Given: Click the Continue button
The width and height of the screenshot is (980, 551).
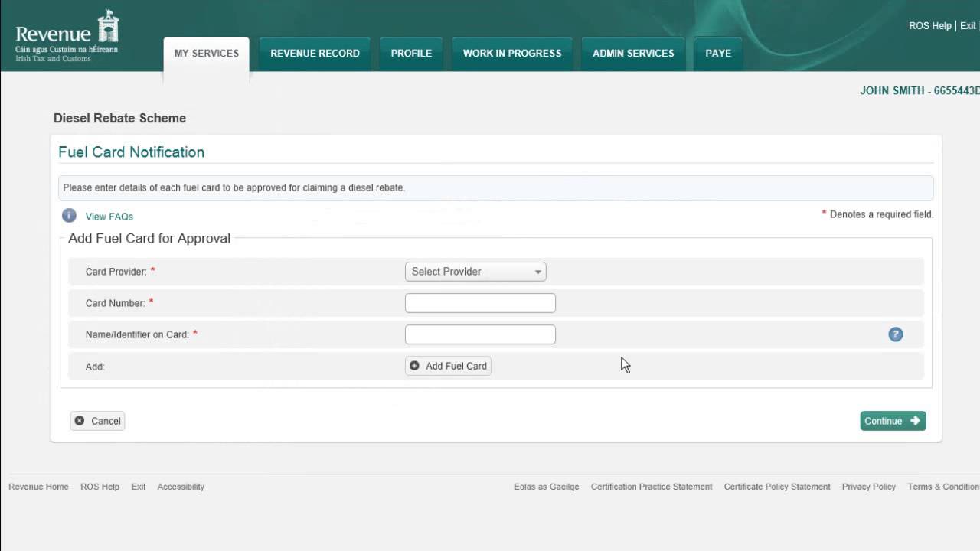Looking at the screenshot, I should pos(893,421).
